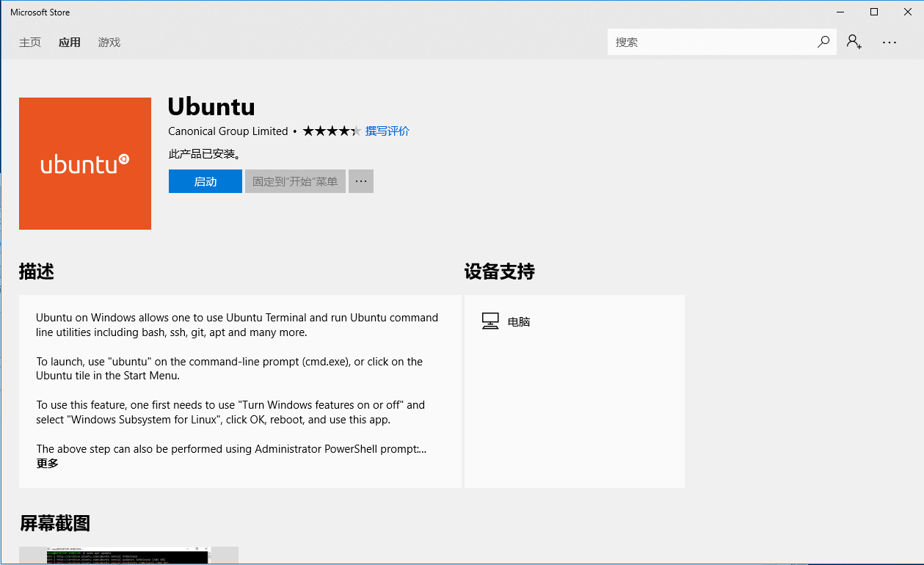Image resolution: width=924 pixels, height=565 pixels.
Task: Select the 应用 tab
Action: 70,43
